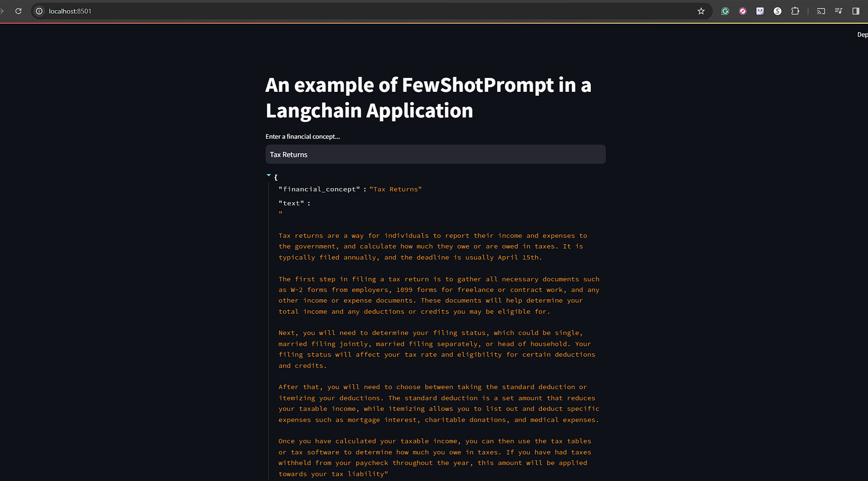The height and width of the screenshot is (481, 868).
Task: Open the Grammarly extension icon
Action: coord(725,11)
